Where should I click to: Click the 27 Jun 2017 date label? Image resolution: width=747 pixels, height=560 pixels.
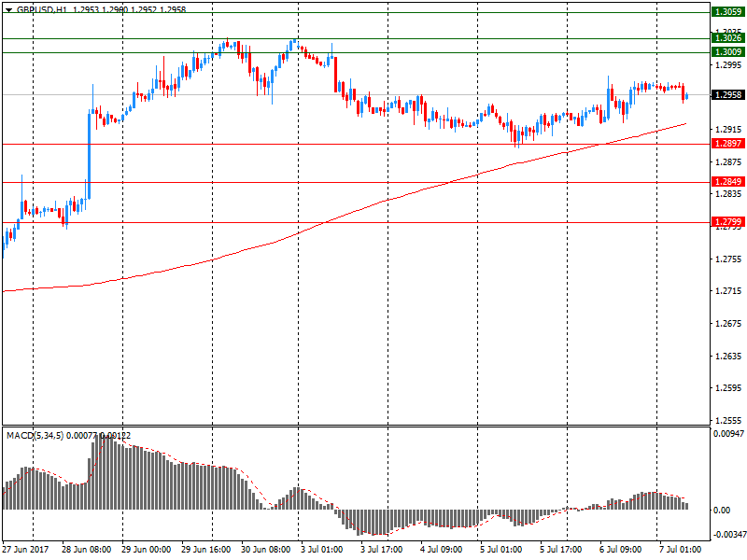pyautogui.click(x=25, y=549)
